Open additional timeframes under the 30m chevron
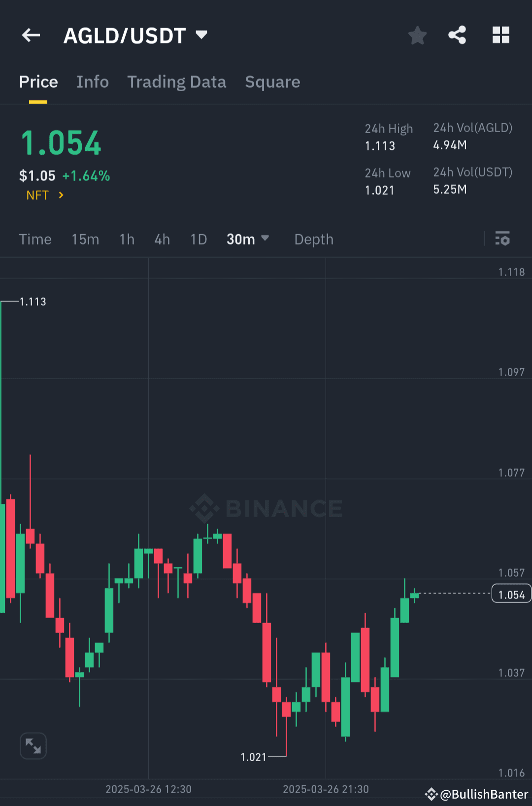532x806 pixels. click(x=265, y=239)
